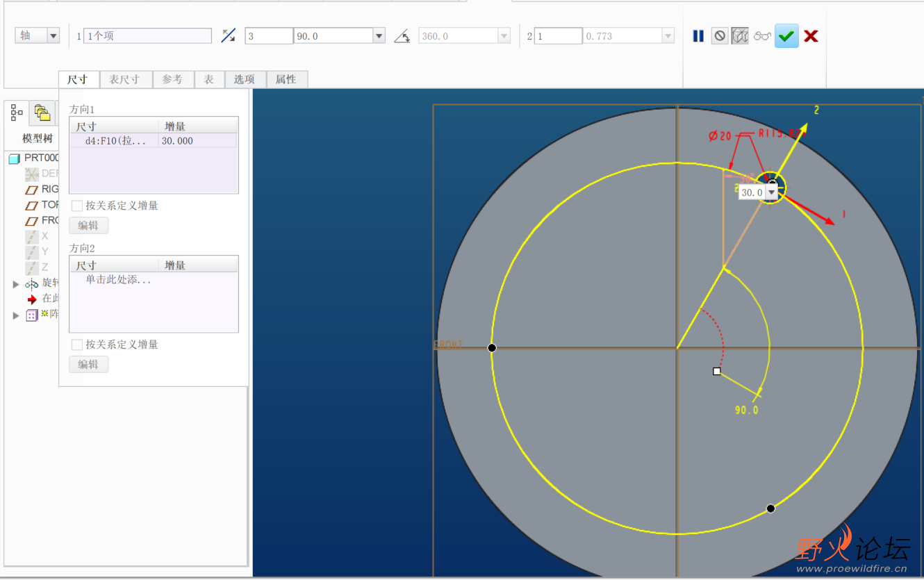Click the glasses verify preview icon

pos(763,36)
